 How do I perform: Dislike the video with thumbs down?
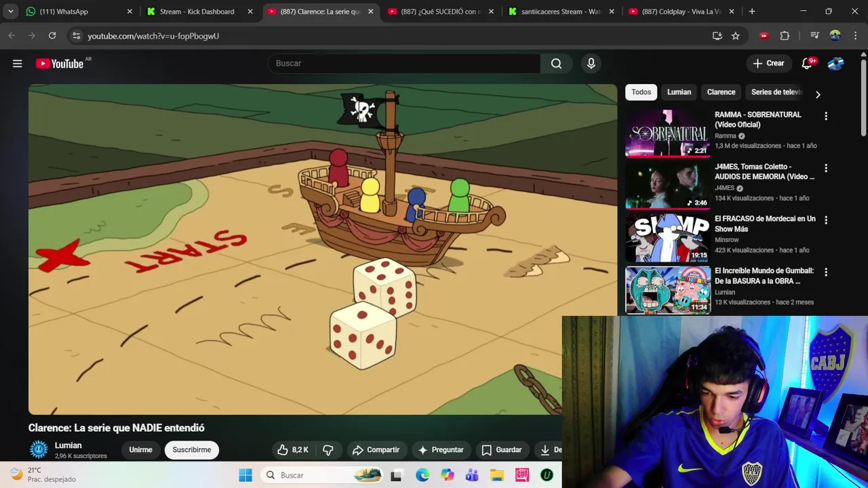328,449
